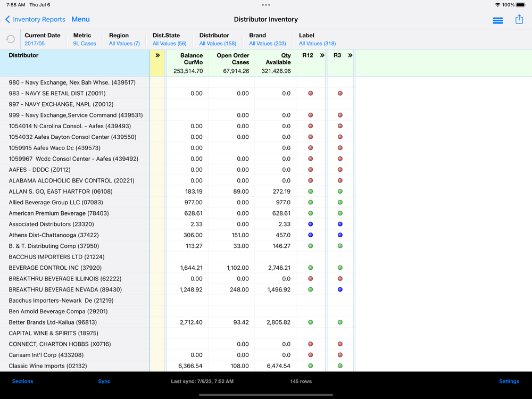
Task: Open Dist.State filter All Values (56)
Action: (x=169, y=44)
